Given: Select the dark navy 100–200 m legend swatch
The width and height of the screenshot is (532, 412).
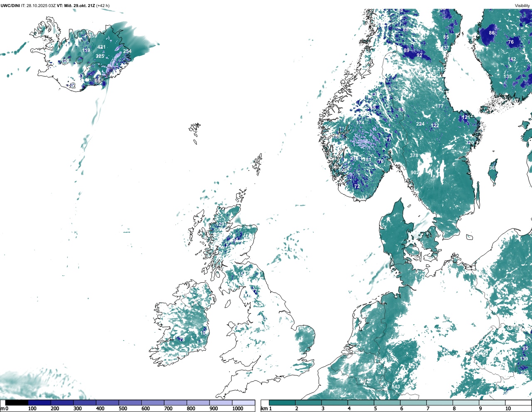Looking at the screenshot, I should point(39,403).
